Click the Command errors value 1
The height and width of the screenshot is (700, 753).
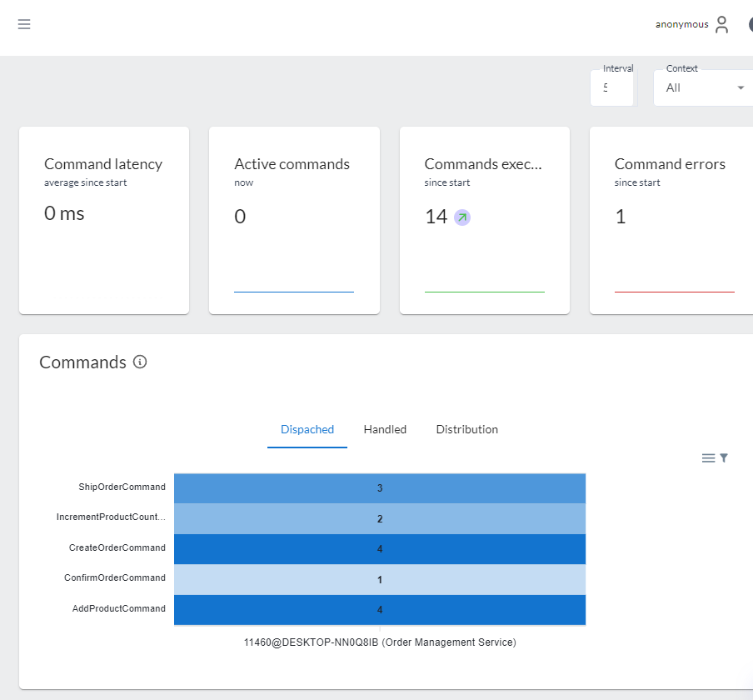click(621, 217)
